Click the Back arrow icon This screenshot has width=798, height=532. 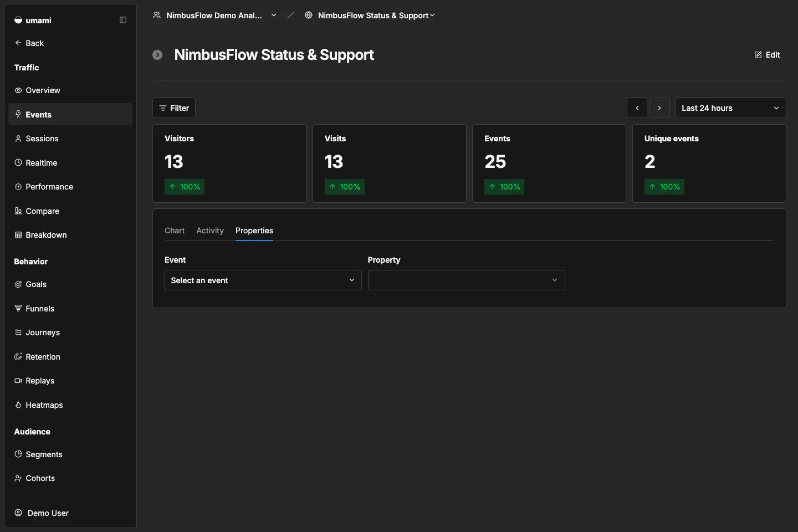click(x=18, y=43)
